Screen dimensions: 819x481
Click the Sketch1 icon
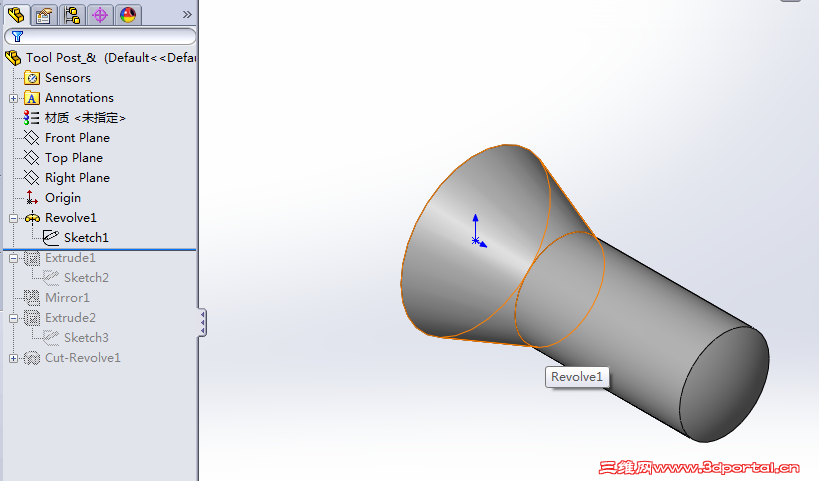pyautogui.click(x=51, y=238)
